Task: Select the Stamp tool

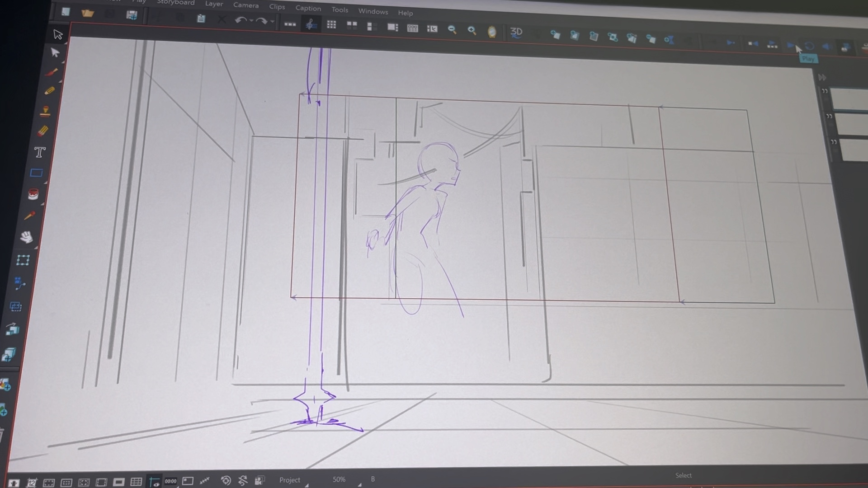Action: (45, 111)
